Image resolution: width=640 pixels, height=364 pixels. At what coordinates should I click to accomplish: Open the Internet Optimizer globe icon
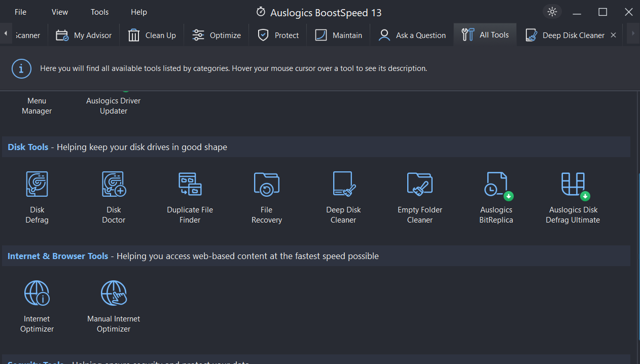tap(37, 293)
